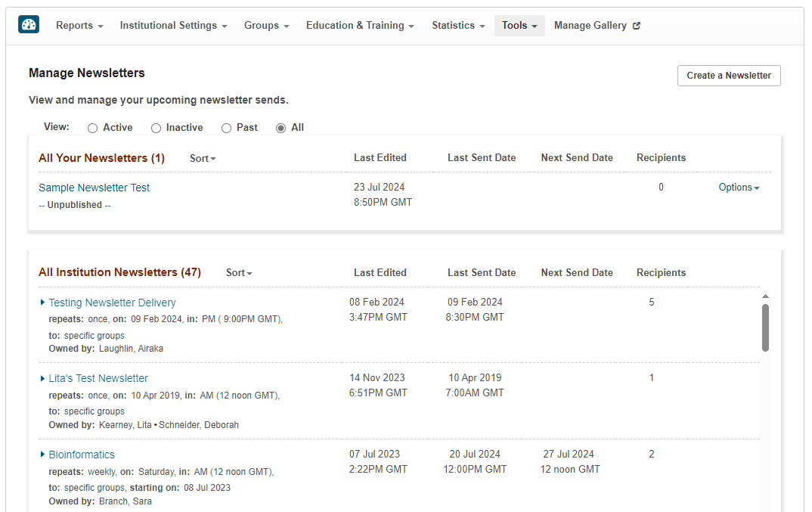Select the Active view radio button
Image resolution: width=812 pixels, height=512 pixels.
click(x=93, y=128)
